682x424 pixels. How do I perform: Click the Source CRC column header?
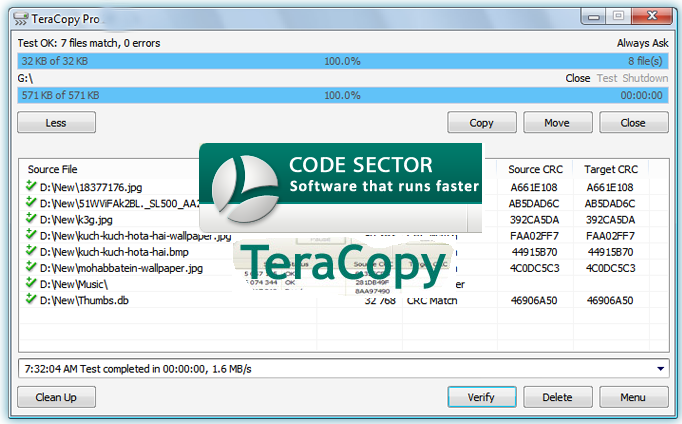(535, 169)
